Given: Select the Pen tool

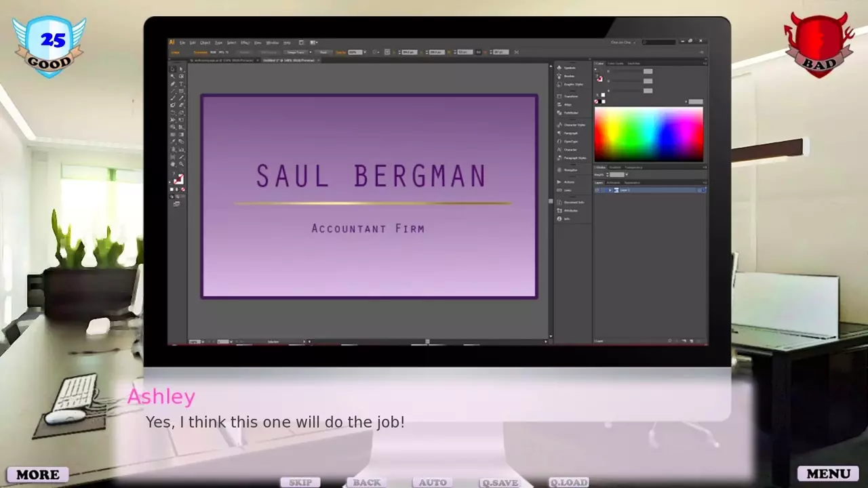Looking at the screenshot, I should point(172,83).
